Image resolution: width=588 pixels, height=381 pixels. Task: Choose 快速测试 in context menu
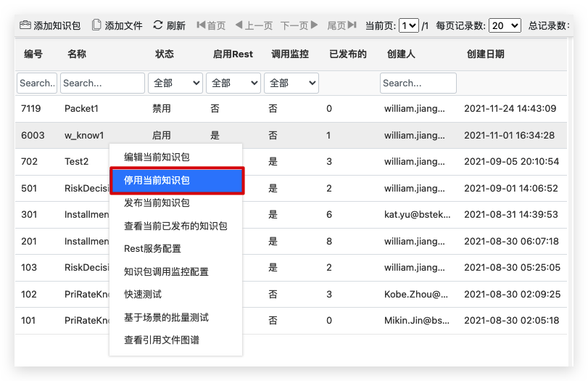click(143, 295)
